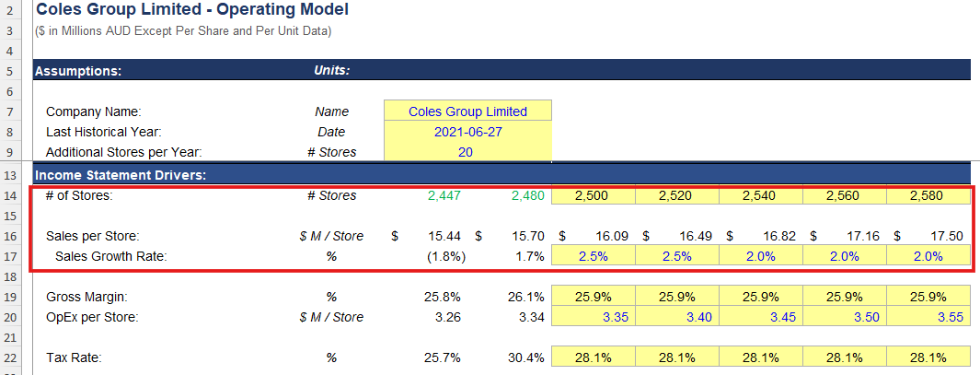
Task: Select the store count cell 2,500
Action: coord(594,196)
